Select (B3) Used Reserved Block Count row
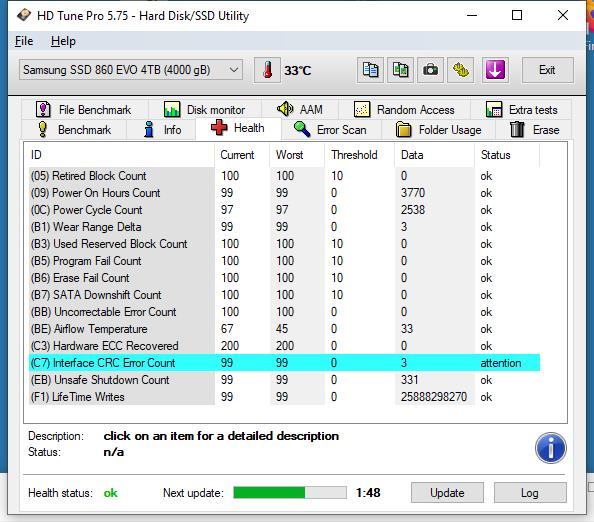Screen dimensions: 594x522 click(284, 244)
